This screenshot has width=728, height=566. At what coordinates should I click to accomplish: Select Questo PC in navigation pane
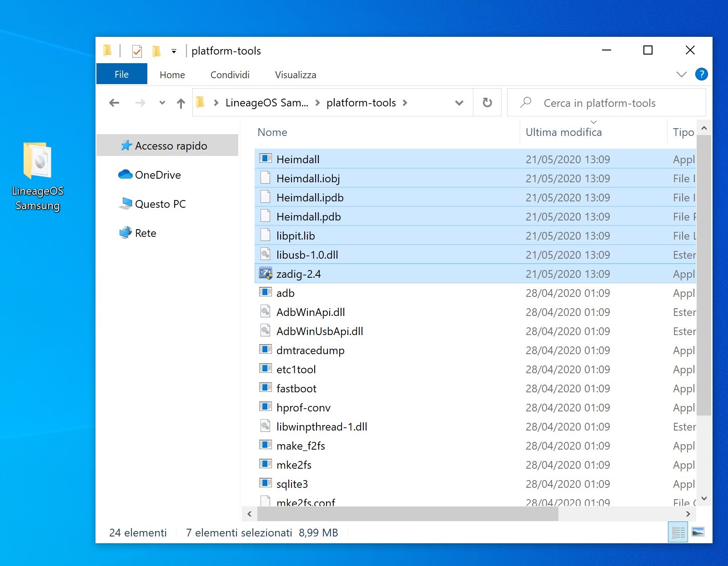point(152,204)
